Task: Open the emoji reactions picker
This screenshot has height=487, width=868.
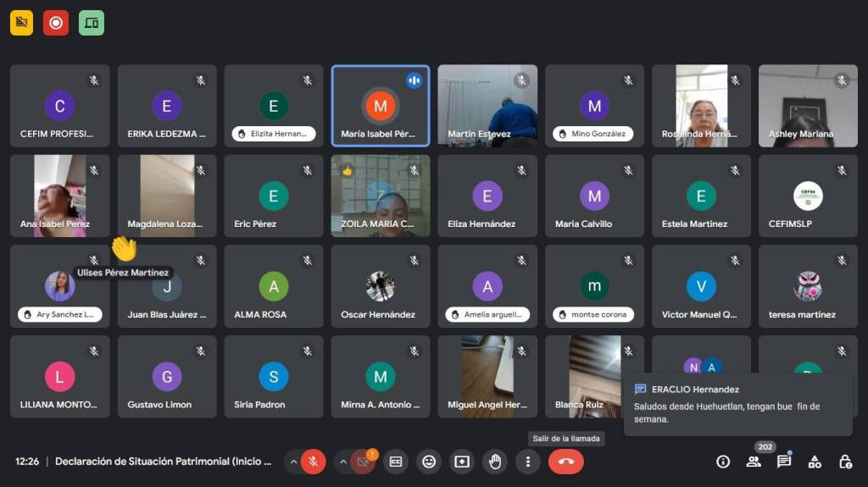Action: [x=429, y=462]
